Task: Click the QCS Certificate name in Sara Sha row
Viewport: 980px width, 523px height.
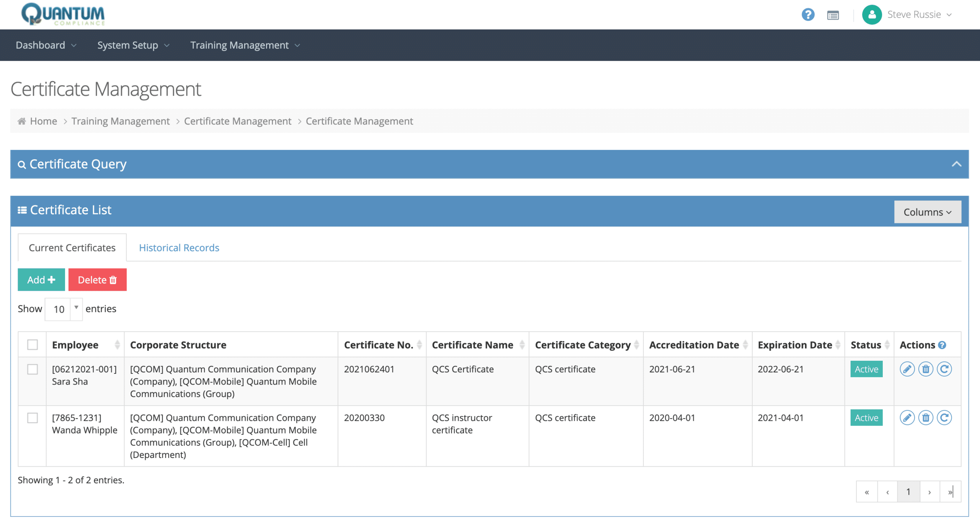Action: tap(462, 369)
